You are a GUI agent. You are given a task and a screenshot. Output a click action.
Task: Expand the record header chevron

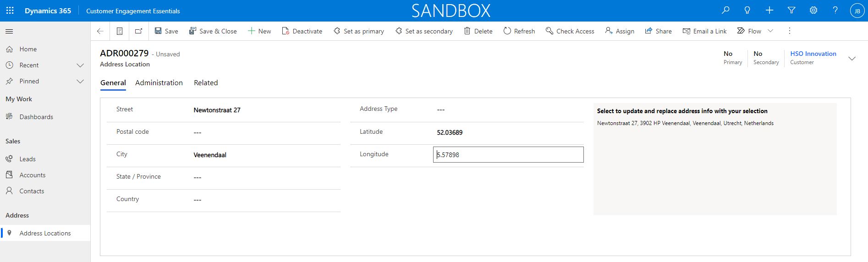852,59
